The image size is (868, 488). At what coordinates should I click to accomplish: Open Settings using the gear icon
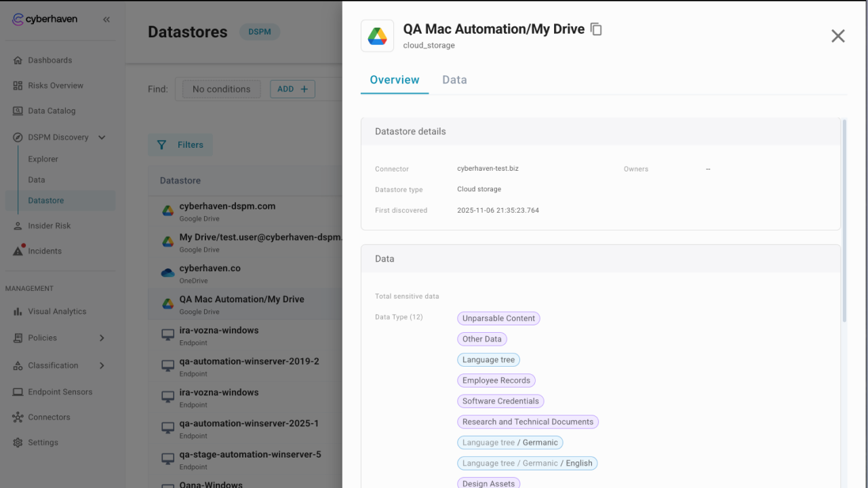[18, 443]
